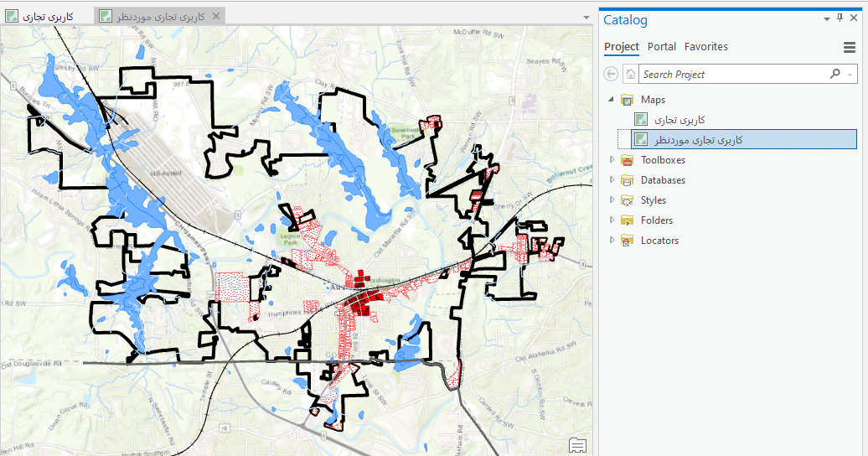Toggle auto-hide pin on Catalog pane

pyautogui.click(x=840, y=18)
